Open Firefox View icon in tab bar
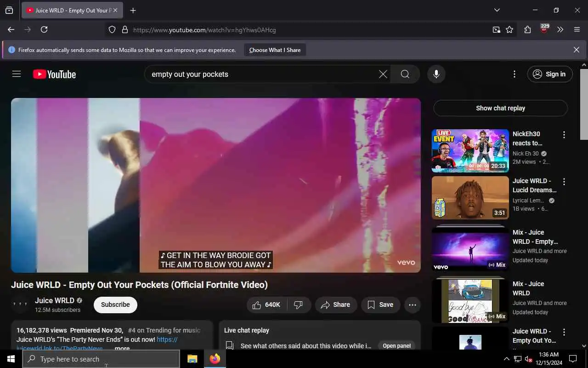Screen dimensions: 588x368 point(9,10)
